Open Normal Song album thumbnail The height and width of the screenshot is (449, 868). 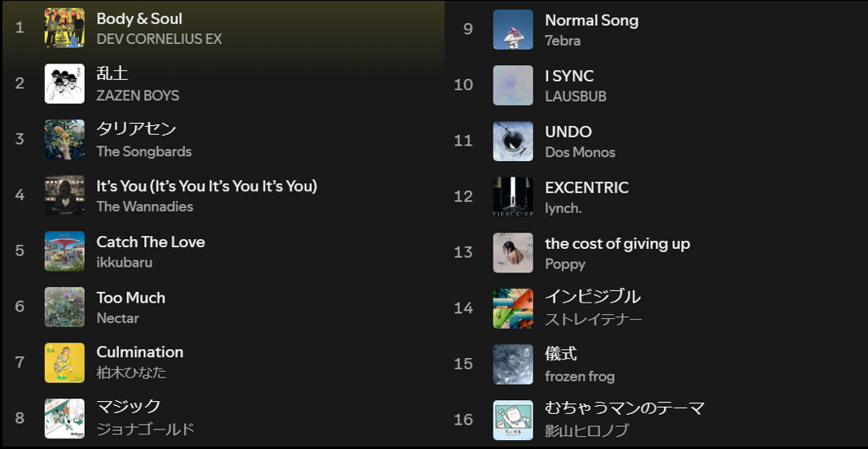click(513, 29)
